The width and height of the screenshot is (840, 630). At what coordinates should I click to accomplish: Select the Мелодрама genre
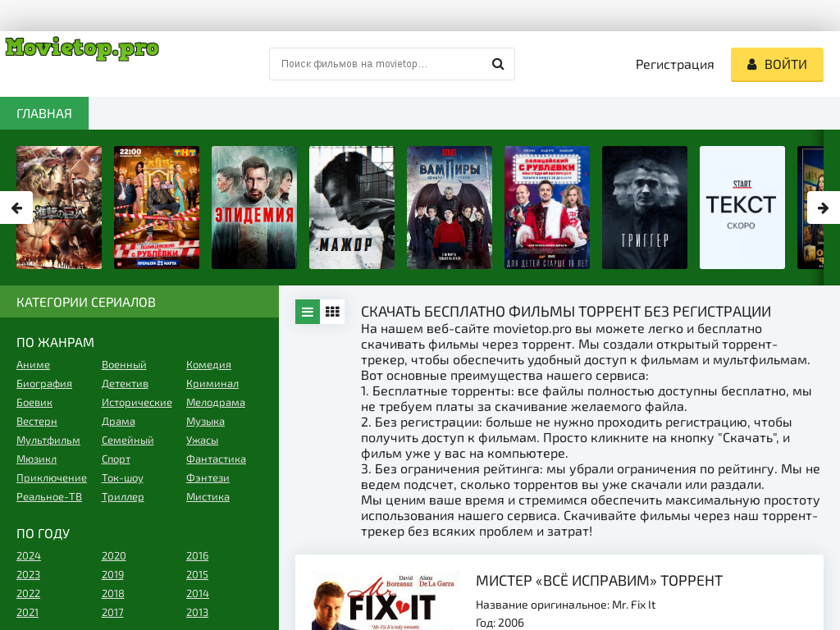216,402
